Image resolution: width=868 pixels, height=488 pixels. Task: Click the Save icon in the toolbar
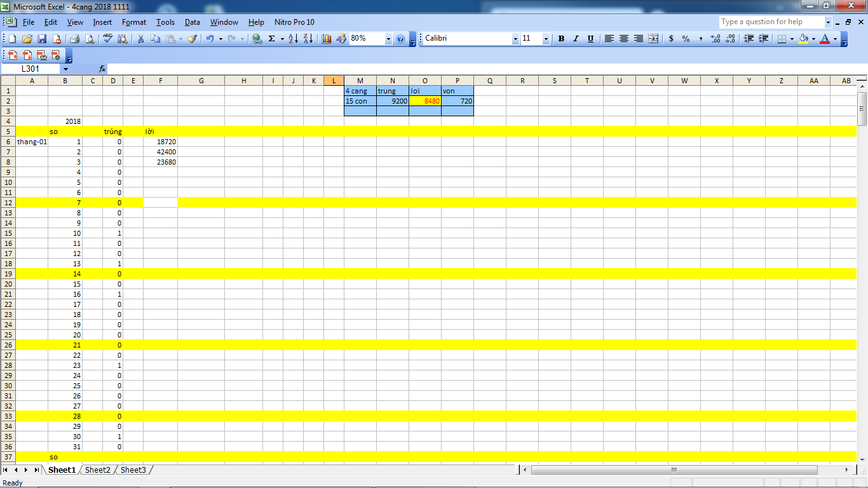coord(42,39)
